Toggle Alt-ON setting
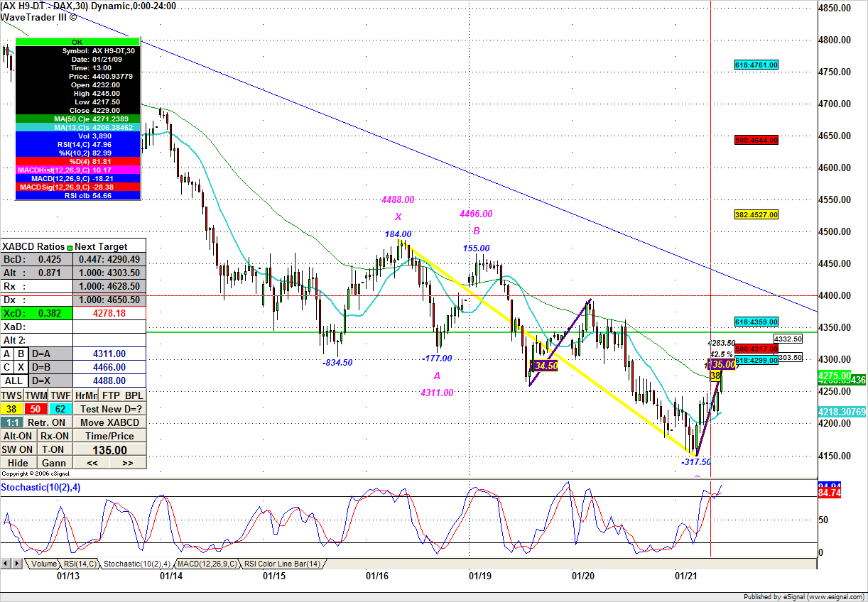This screenshot has width=868, height=602. click(18, 436)
